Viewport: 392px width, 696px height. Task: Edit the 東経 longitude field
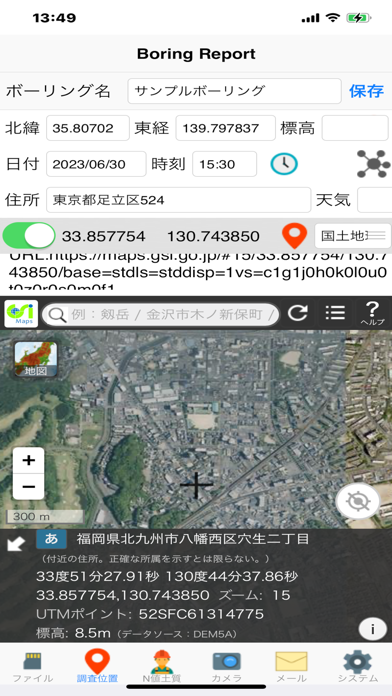click(226, 128)
